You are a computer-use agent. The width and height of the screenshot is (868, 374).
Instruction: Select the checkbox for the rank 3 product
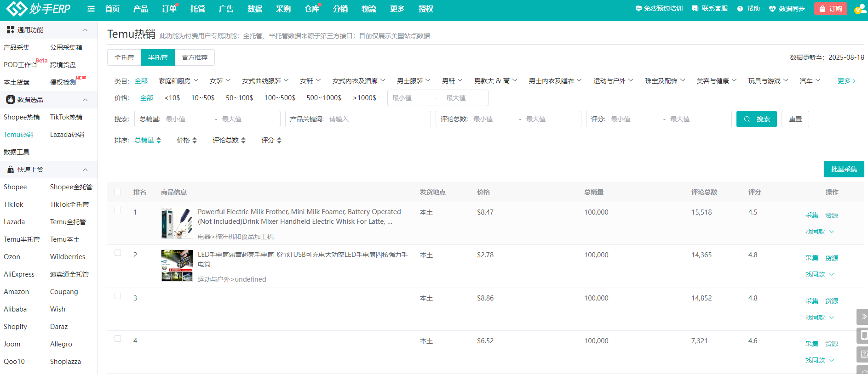coord(118,296)
